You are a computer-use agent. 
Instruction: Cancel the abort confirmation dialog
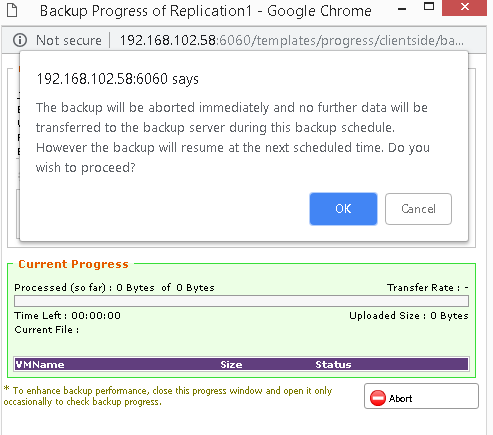(418, 209)
